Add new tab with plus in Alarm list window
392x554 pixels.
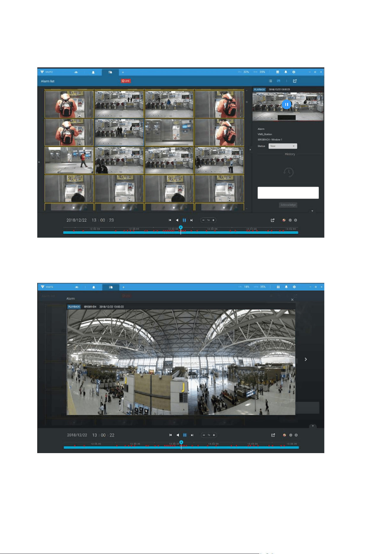pyautogui.click(x=123, y=72)
